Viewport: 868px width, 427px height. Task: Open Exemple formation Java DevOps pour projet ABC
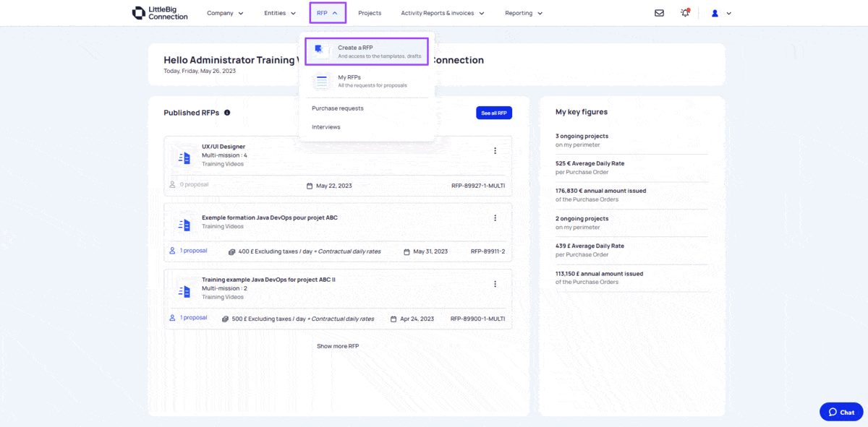click(x=270, y=217)
